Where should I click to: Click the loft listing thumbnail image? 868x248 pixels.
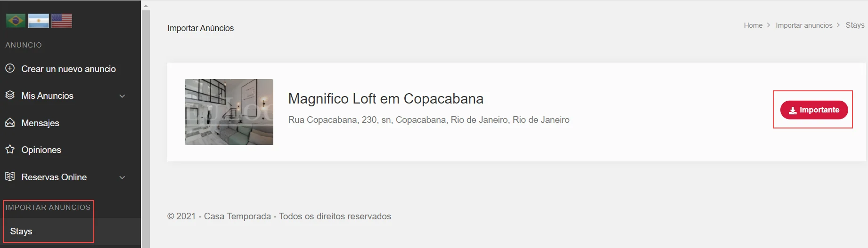coord(229,112)
